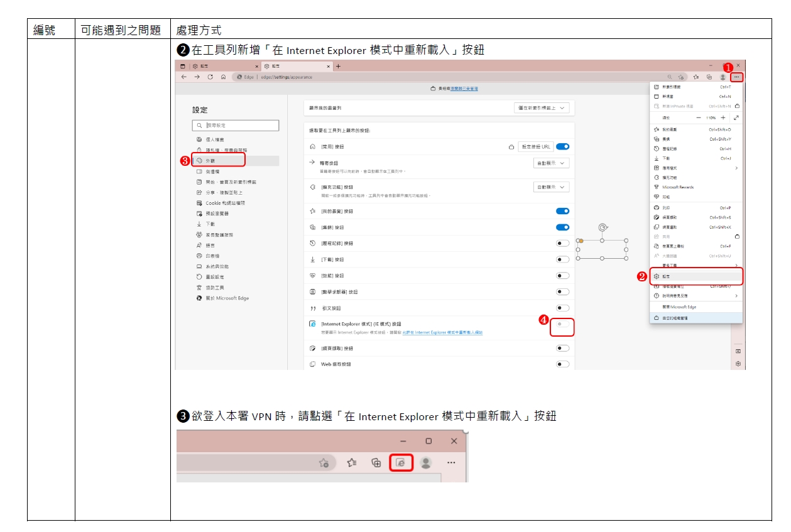Select 新索引標籤 New tab in Edge menu

tap(696, 87)
